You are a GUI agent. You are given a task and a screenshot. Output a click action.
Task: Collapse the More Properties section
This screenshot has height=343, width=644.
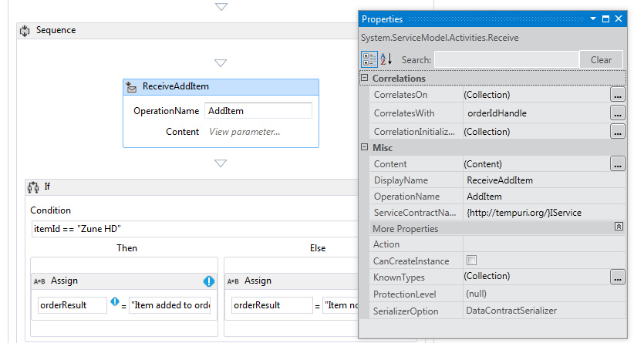pyautogui.click(x=618, y=228)
